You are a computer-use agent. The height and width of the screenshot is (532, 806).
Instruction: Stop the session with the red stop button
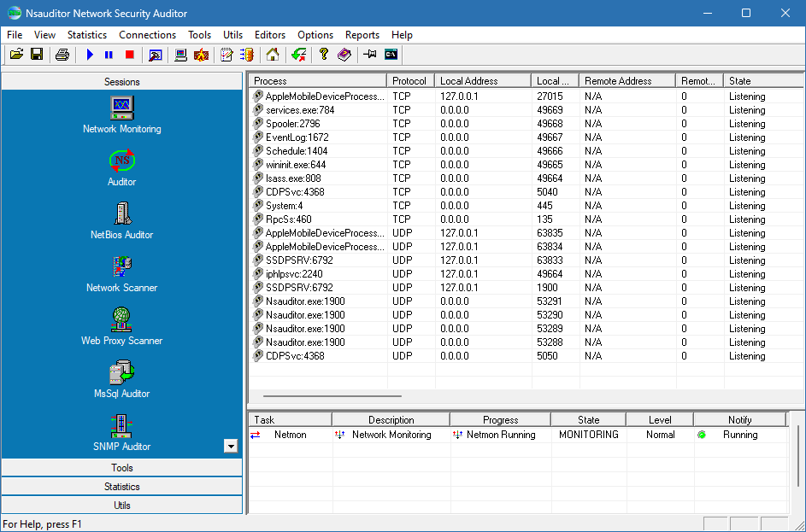tap(130, 55)
